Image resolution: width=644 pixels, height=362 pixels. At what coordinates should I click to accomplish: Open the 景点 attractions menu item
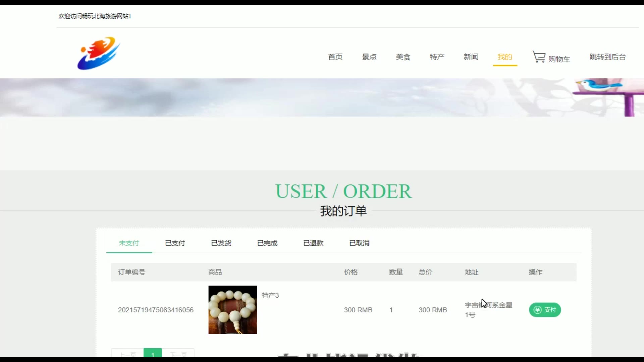click(x=369, y=57)
